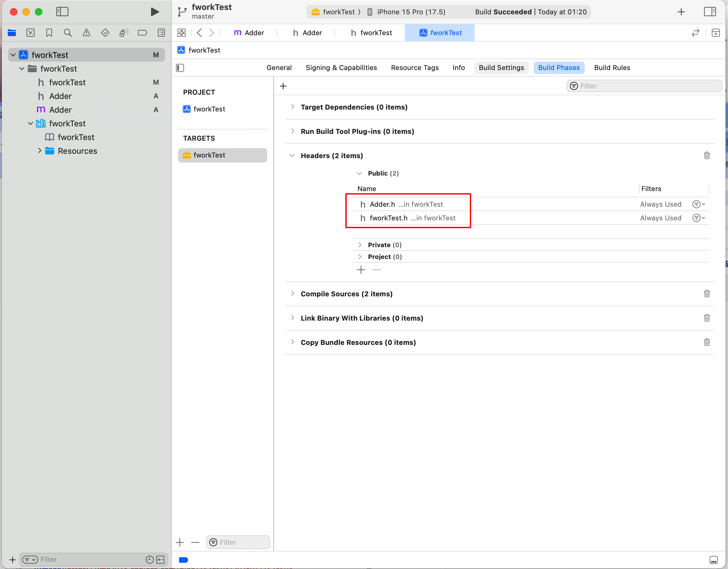Image resolution: width=728 pixels, height=569 pixels.
Task: Click the related items grid icon
Action: pos(182,33)
